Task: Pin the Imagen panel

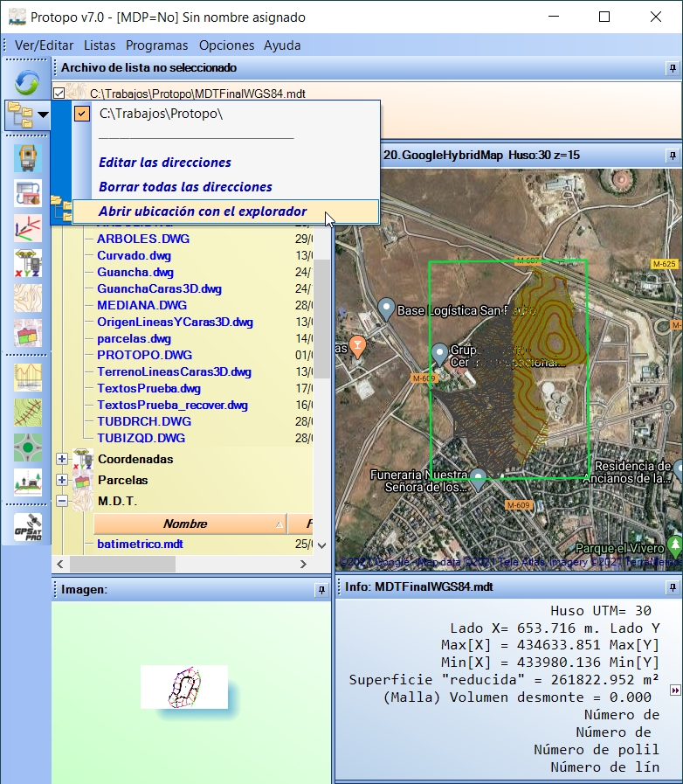Action: tap(321, 590)
